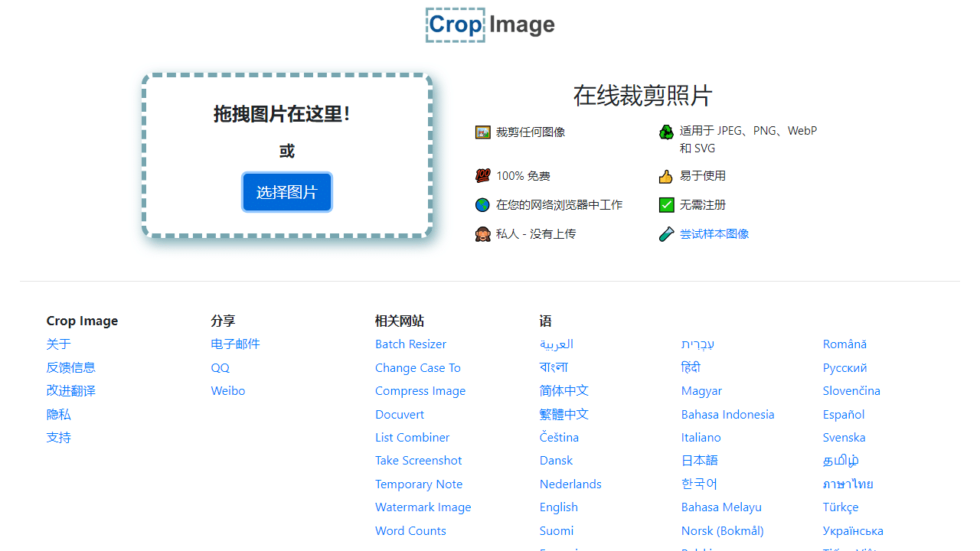Switch language to עברית

click(x=697, y=344)
